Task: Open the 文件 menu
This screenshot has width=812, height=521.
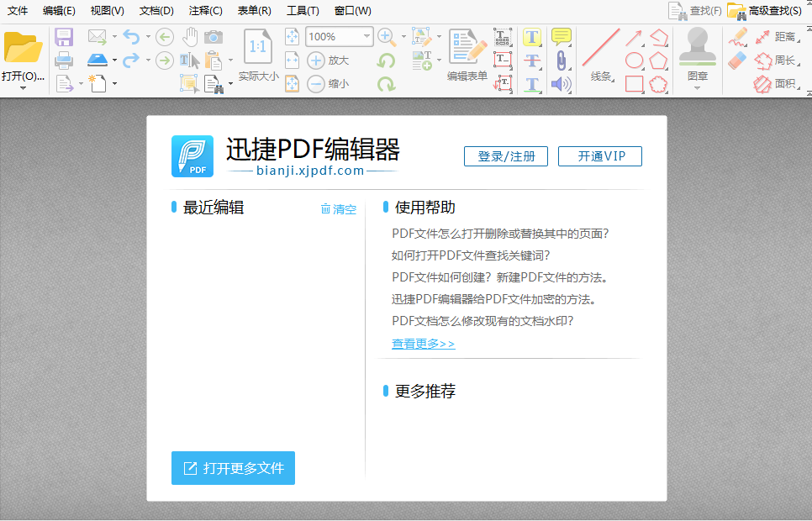Action: tap(18, 10)
